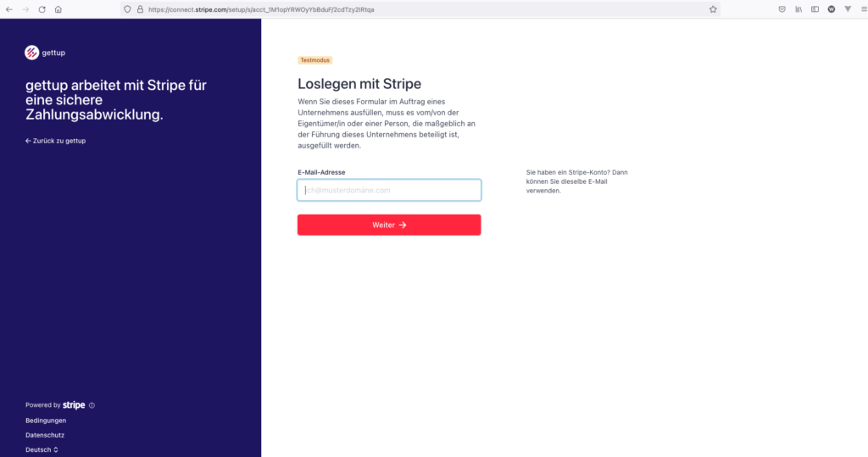The image size is (868, 457).
Task: Click the Stripe-Konto hint text
Action: coord(576,181)
